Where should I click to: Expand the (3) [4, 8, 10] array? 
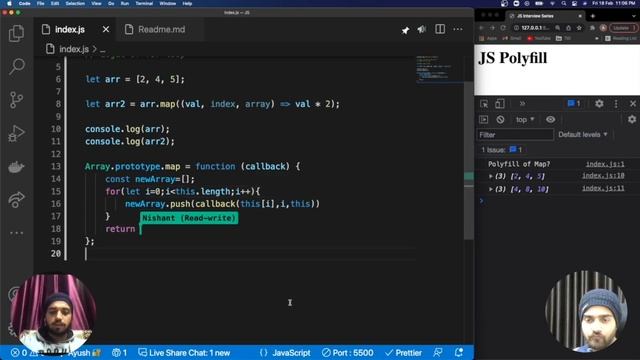coord(491,189)
